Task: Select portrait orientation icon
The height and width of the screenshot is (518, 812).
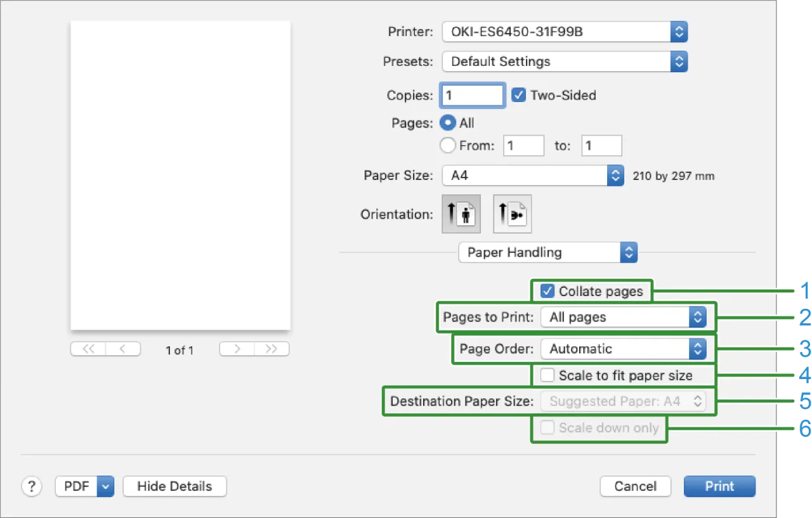Action: (x=461, y=214)
